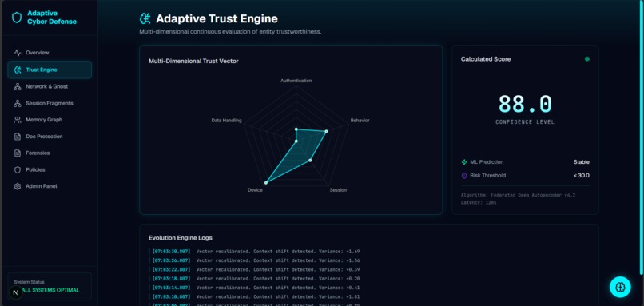Click the Policies shield icon
The image size is (644, 306).
click(18, 169)
